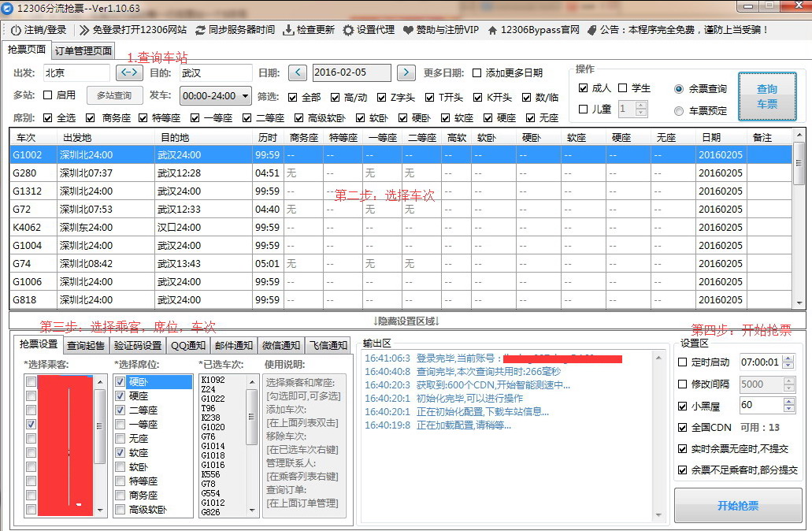Click the logout/login power icon
Viewport: 812px width, 531px height.
coord(16,30)
